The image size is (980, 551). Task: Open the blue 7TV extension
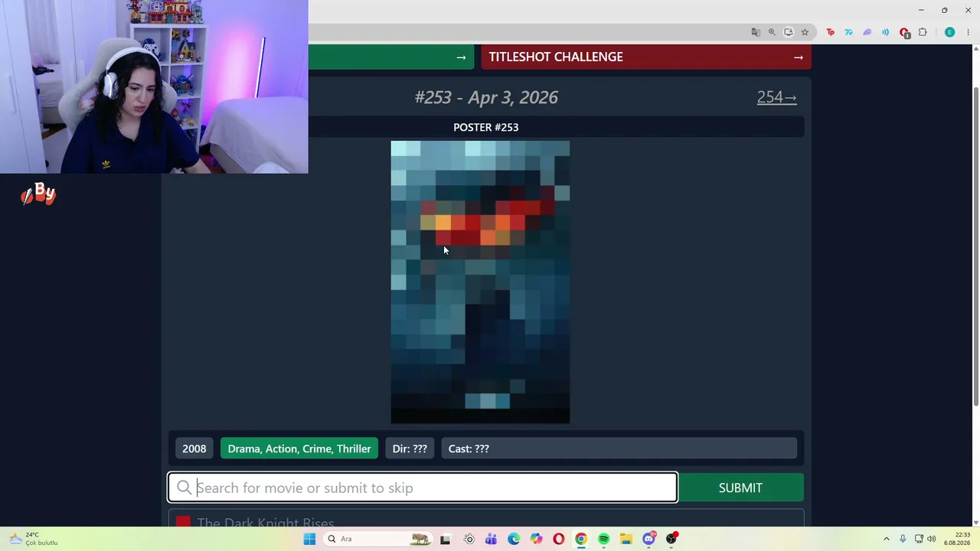[849, 32]
